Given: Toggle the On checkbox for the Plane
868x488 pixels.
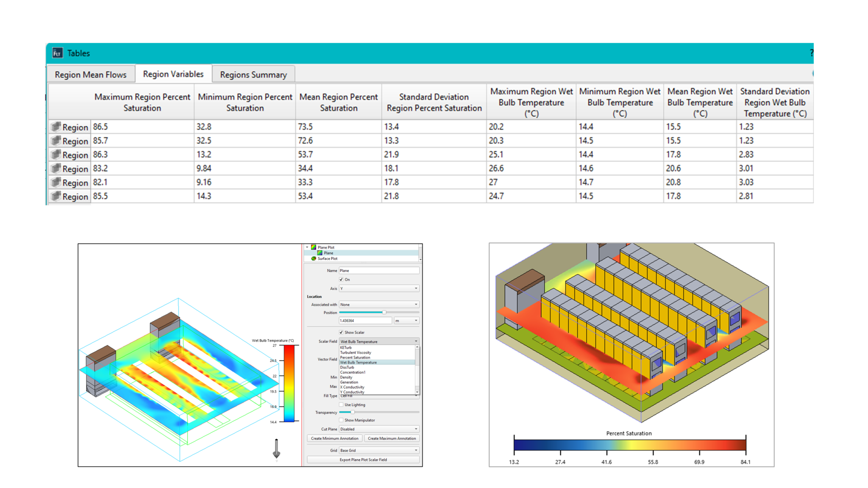Looking at the screenshot, I should [x=341, y=280].
